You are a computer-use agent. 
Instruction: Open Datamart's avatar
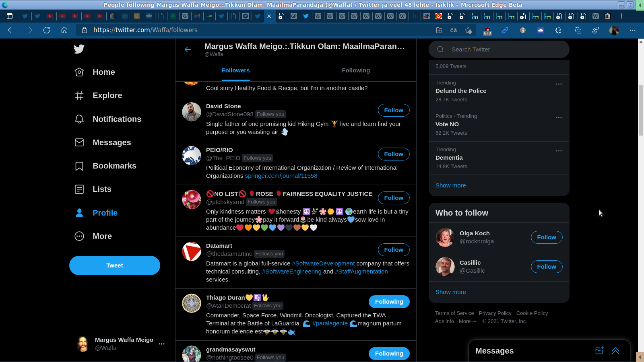192,251
